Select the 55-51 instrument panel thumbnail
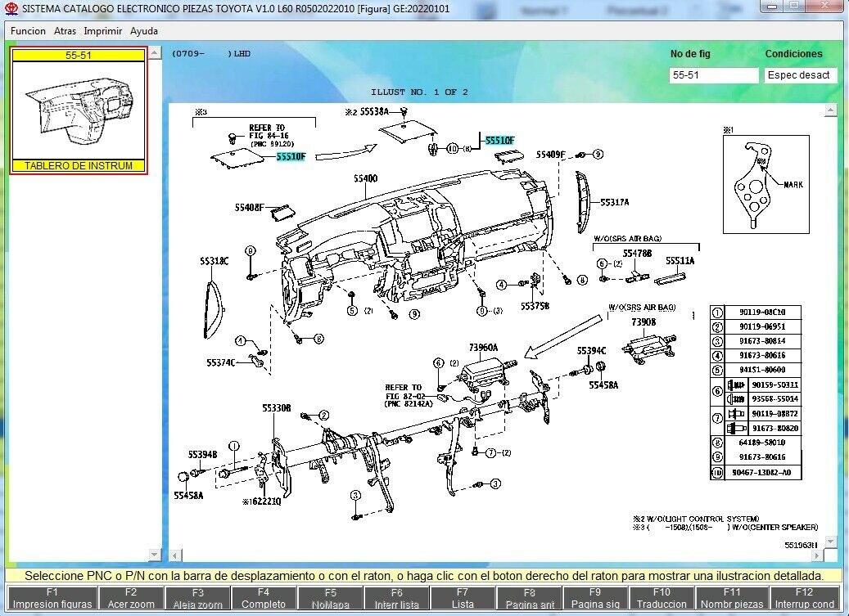The image size is (849, 616). 78,110
